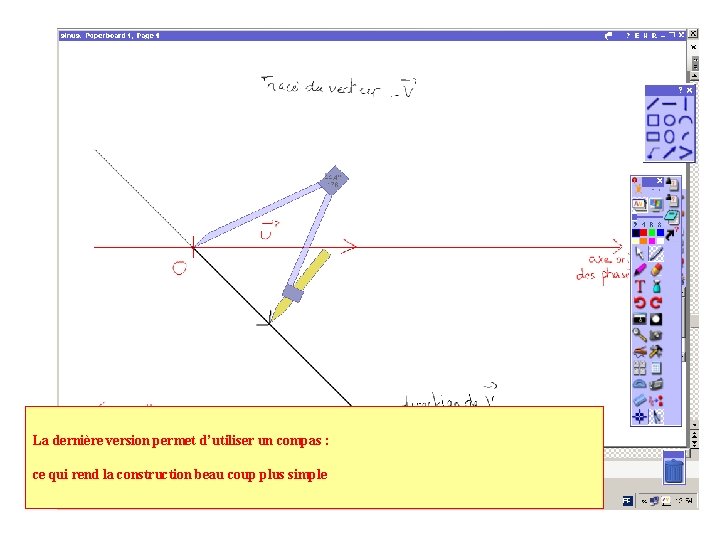Open the hammer special tools icon

(x=656, y=351)
